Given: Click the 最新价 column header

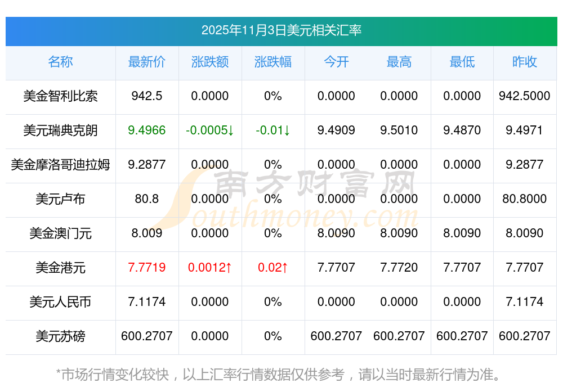Looking at the screenshot, I should tap(147, 62).
